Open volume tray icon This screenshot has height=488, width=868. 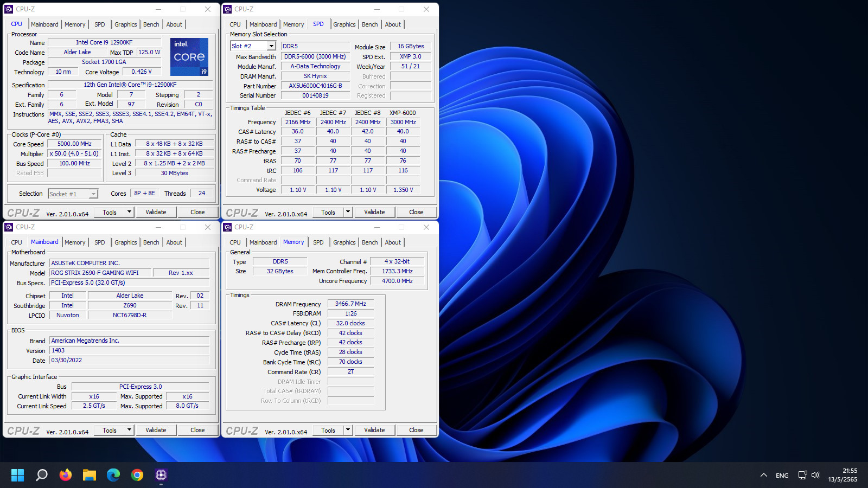[x=815, y=475]
